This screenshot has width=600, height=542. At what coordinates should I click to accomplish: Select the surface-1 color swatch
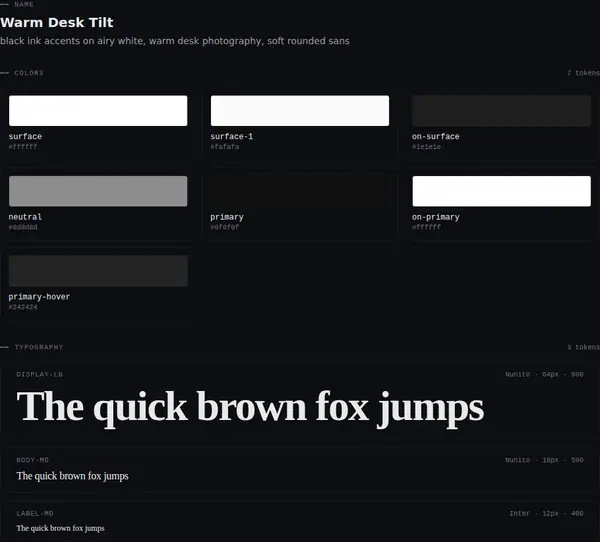[300, 111]
